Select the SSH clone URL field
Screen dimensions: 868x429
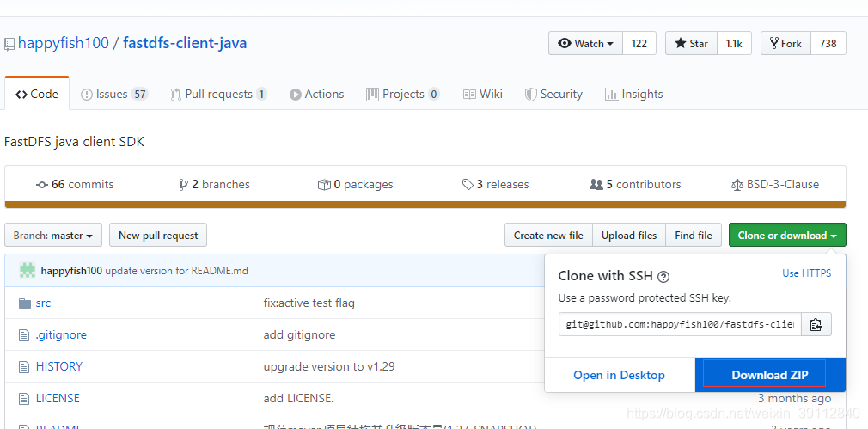[680, 324]
